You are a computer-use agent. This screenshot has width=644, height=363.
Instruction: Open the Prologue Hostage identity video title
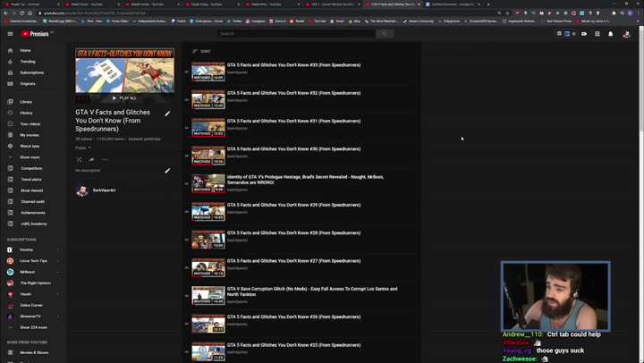306,180
